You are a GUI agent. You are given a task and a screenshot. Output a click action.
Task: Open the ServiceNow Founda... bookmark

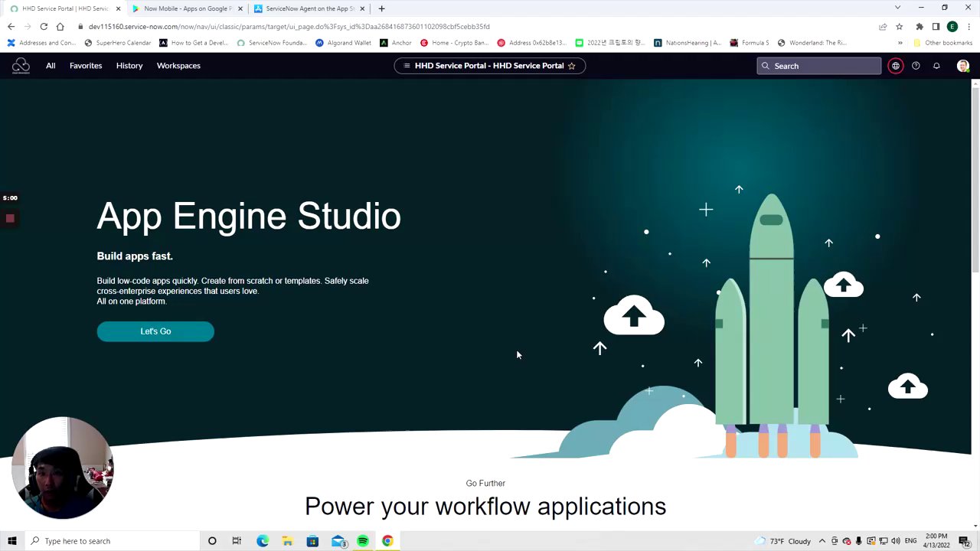[x=271, y=43]
